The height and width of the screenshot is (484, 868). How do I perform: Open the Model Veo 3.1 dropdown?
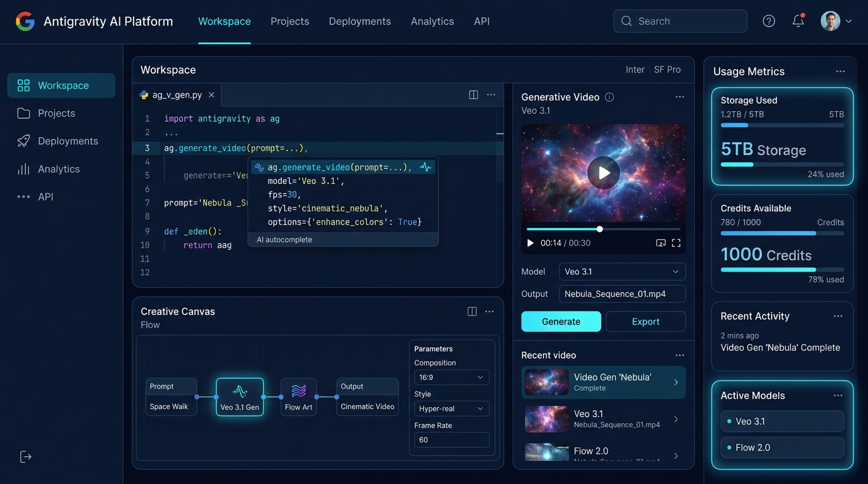[622, 272]
